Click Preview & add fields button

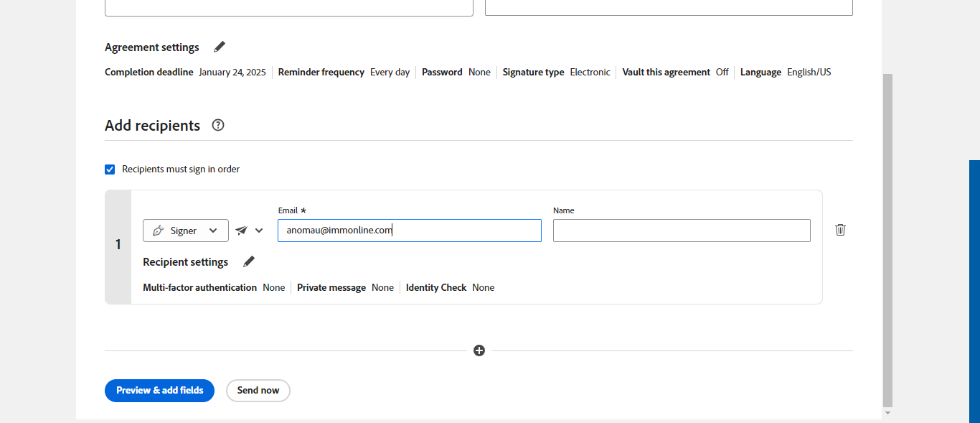coord(159,391)
